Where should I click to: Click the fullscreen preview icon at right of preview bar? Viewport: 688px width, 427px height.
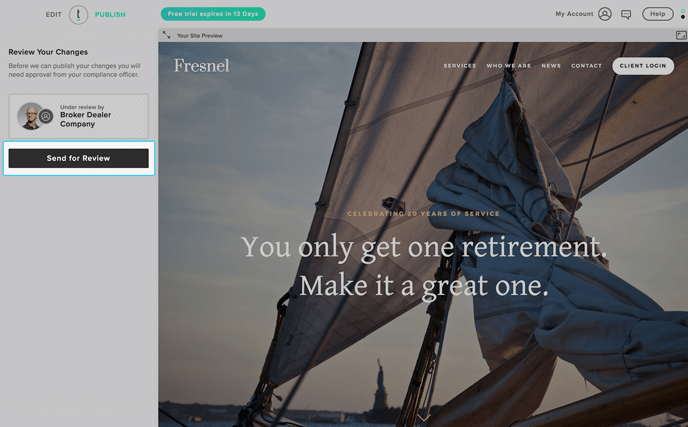pos(681,35)
